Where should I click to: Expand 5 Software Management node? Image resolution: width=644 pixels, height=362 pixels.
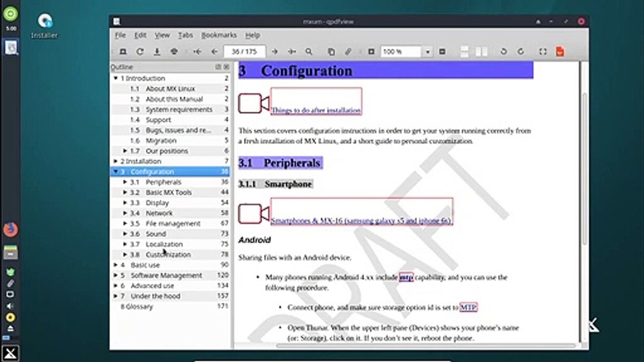(116, 276)
